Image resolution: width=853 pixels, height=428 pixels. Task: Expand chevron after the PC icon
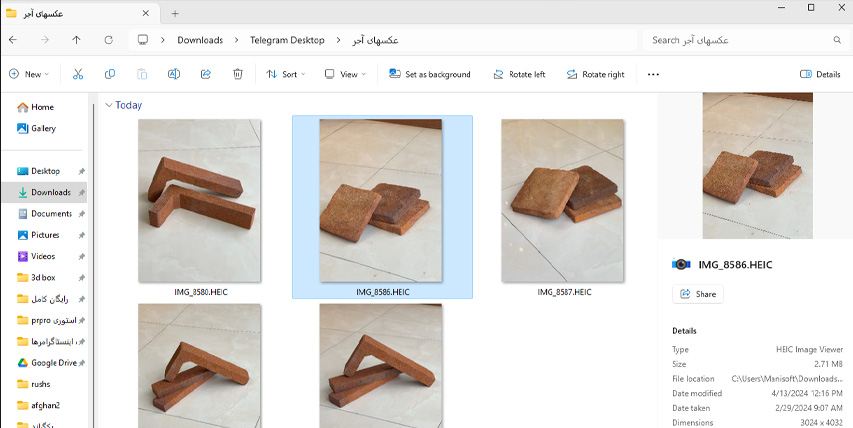163,40
